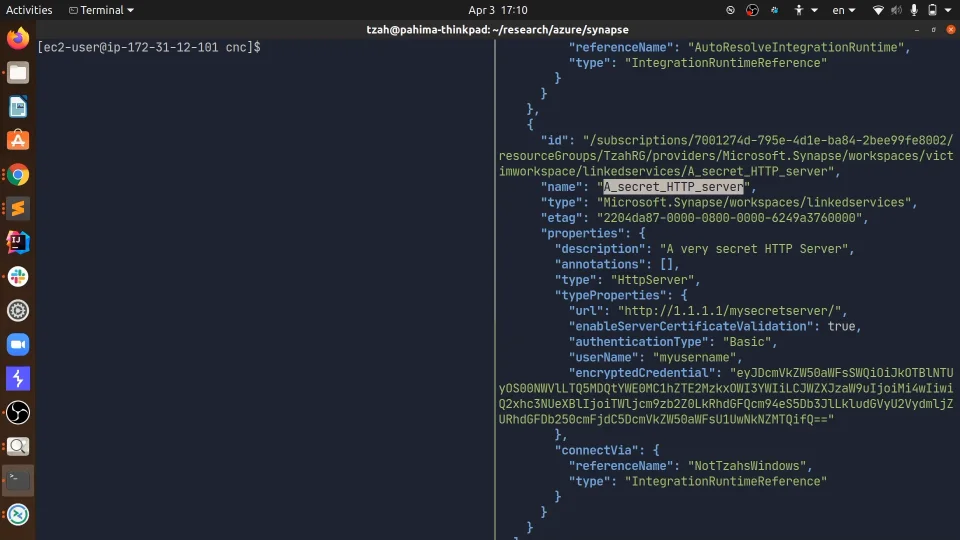Screen dimensions: 960x540
Task: Click the base64 line starting 'yOS00NWVlLTQ5MDQt'
Action: tap(726, 388)
